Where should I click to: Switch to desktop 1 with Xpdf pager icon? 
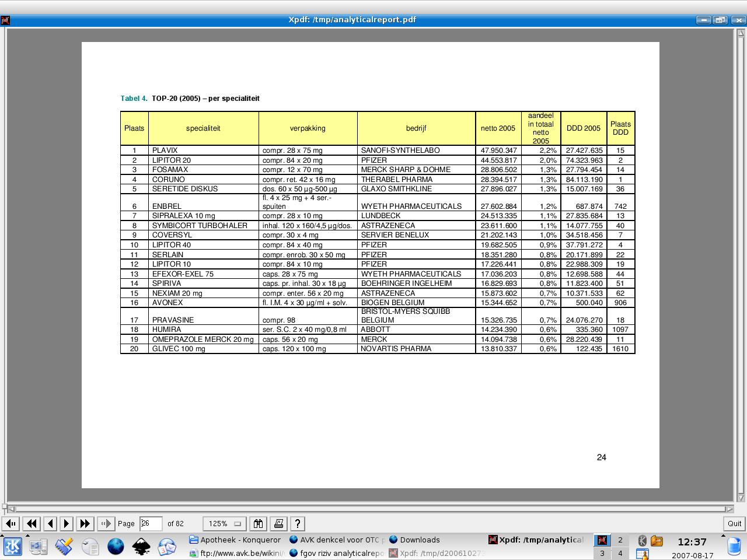(602, 540)
